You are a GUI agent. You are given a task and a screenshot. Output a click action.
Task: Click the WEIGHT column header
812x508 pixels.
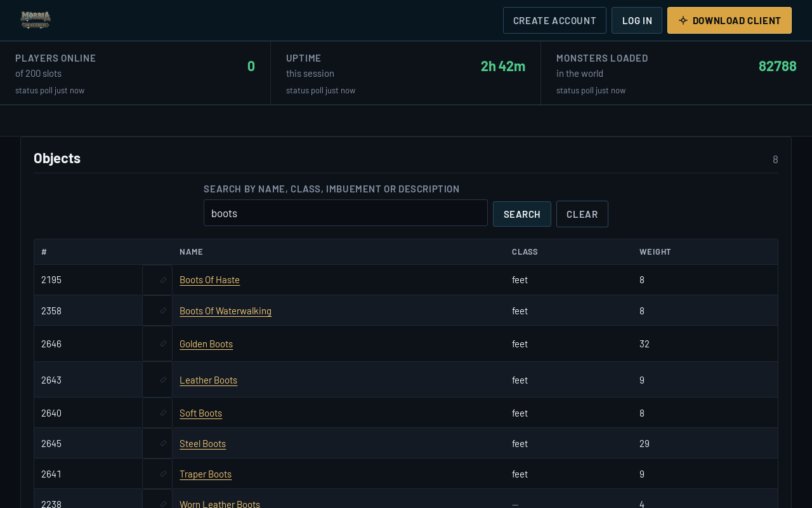point(655,251)
